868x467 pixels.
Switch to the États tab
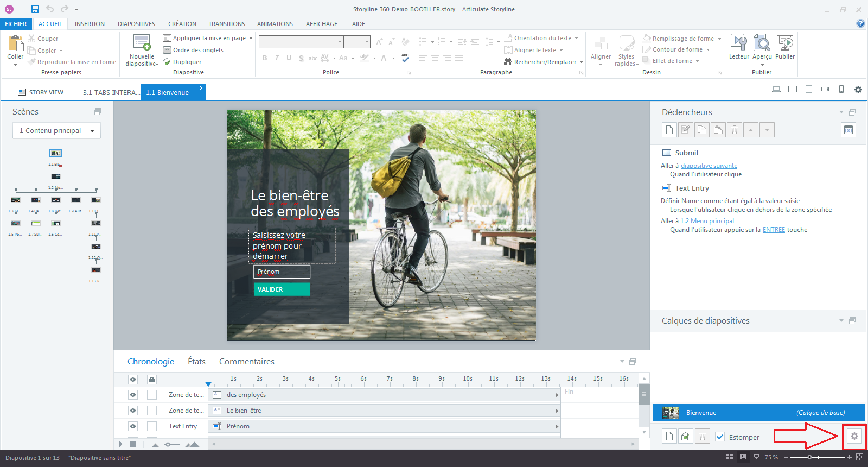(x=196, y=362)
